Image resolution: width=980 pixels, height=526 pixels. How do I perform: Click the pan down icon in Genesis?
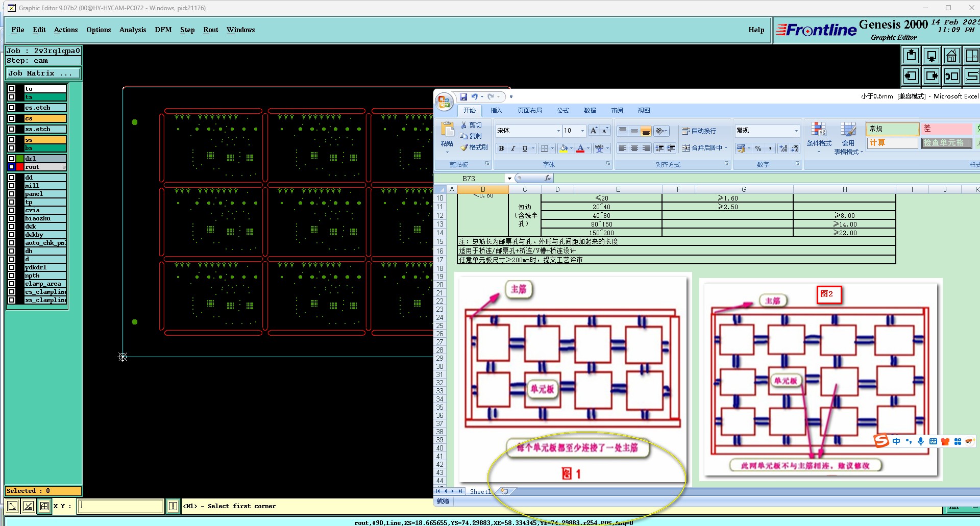click(932, 56)
